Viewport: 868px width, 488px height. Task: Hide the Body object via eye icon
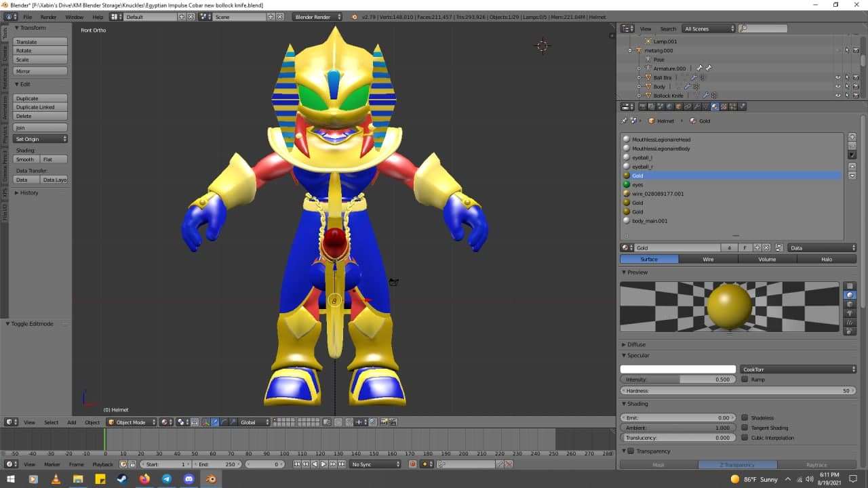click(x=837, y=87)
